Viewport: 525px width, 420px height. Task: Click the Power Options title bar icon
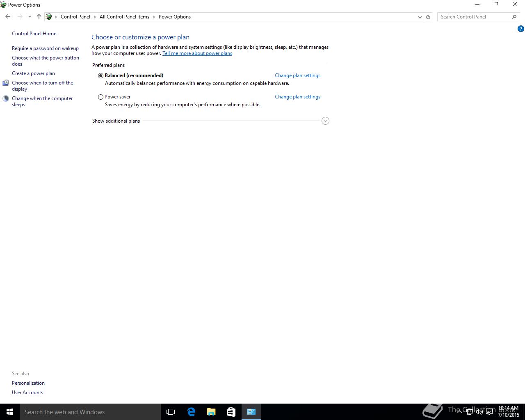tap(3, 5)
